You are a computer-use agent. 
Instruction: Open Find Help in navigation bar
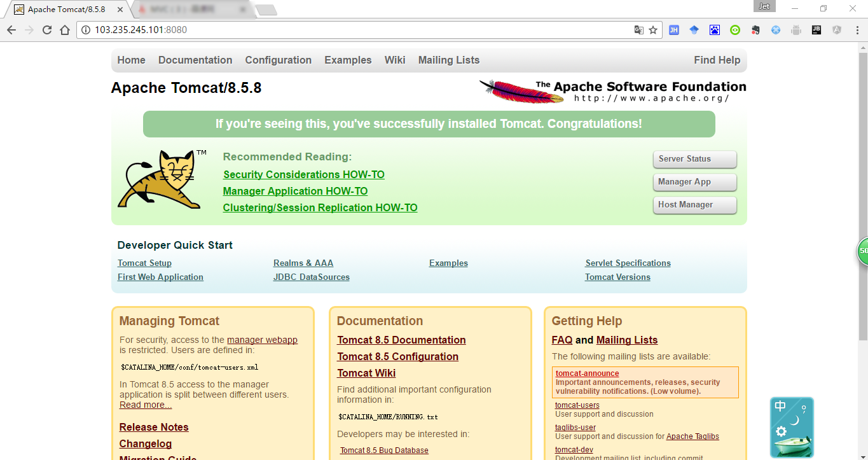point(717,60)
